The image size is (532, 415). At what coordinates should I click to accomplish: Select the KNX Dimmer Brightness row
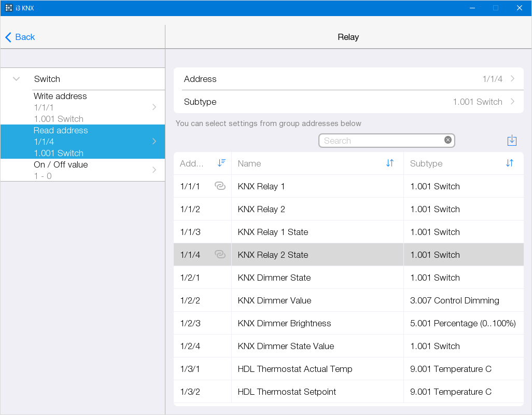316,323
